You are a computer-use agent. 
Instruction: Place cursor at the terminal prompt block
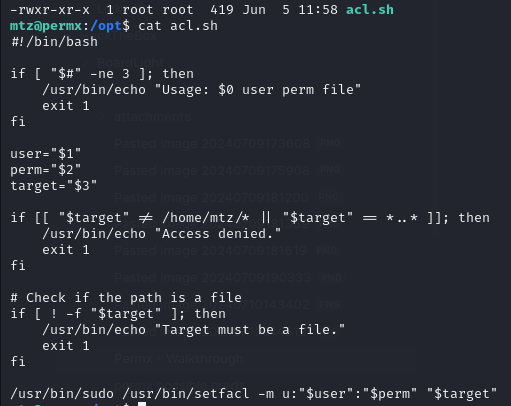pyautogui.click(x=142, y=404)
